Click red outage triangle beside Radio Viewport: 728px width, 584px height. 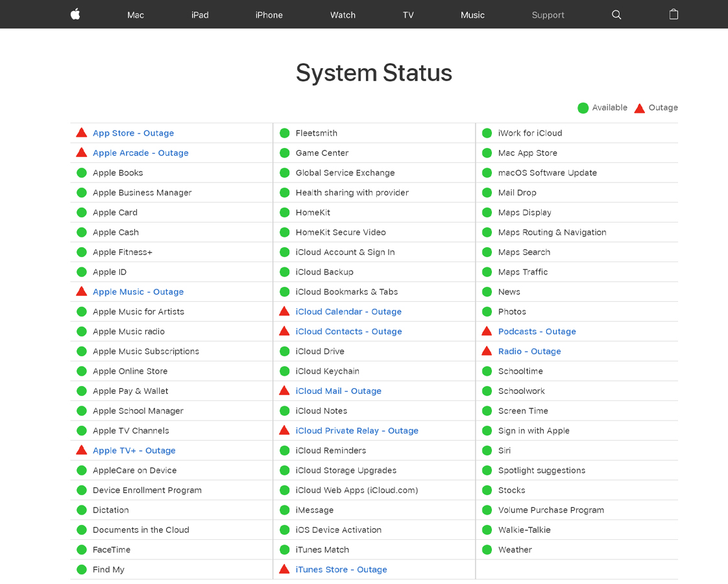[x=487, y=351]
